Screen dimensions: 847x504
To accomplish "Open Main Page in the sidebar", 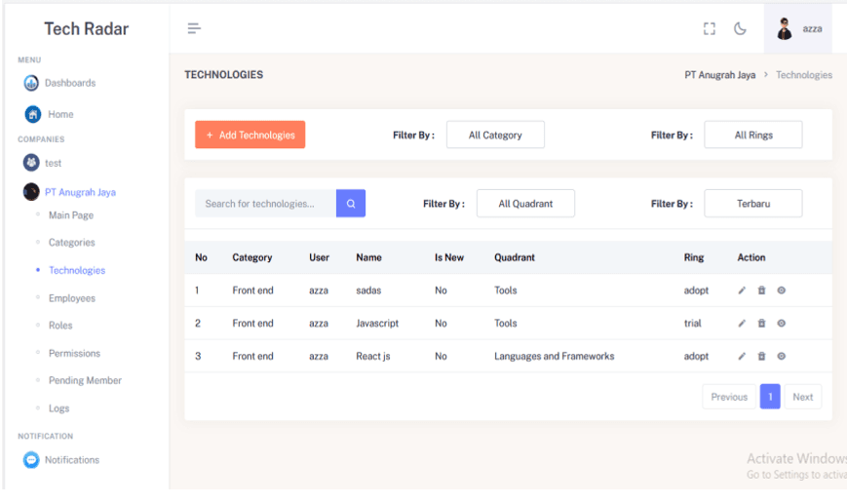I will coord(71,215).
